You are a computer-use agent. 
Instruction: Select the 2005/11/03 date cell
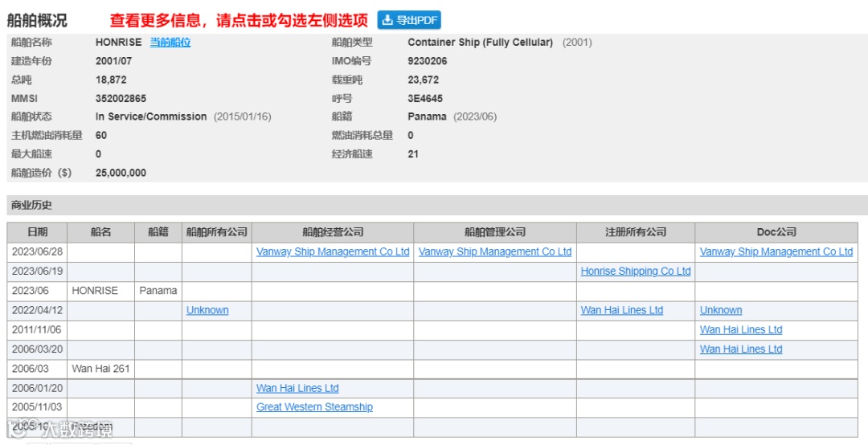pos(37,407)
